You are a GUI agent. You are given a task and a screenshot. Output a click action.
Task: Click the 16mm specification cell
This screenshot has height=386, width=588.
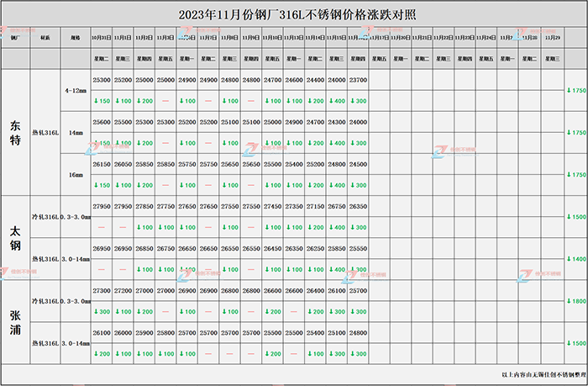76,175
